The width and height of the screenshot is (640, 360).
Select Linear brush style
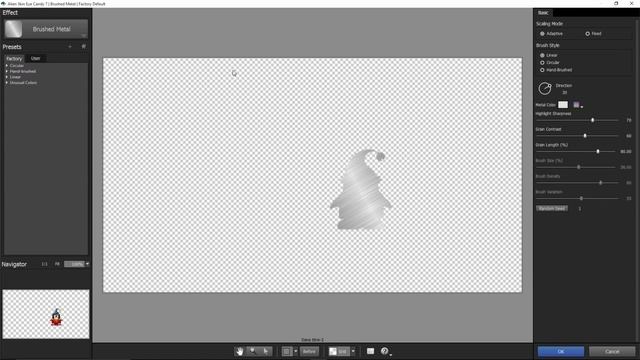click(x=542, y=55)
